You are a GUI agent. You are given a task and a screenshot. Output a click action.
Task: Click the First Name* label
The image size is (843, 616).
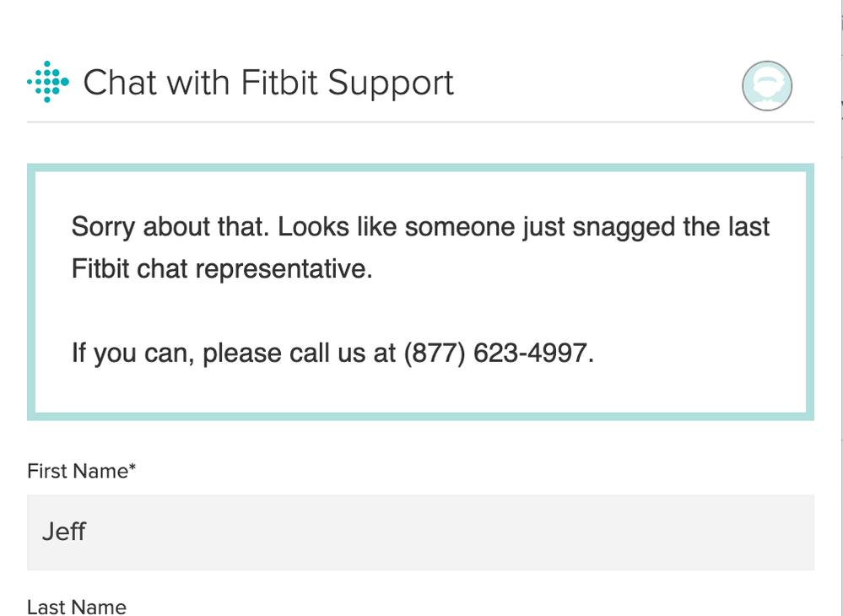coord(81,471)
